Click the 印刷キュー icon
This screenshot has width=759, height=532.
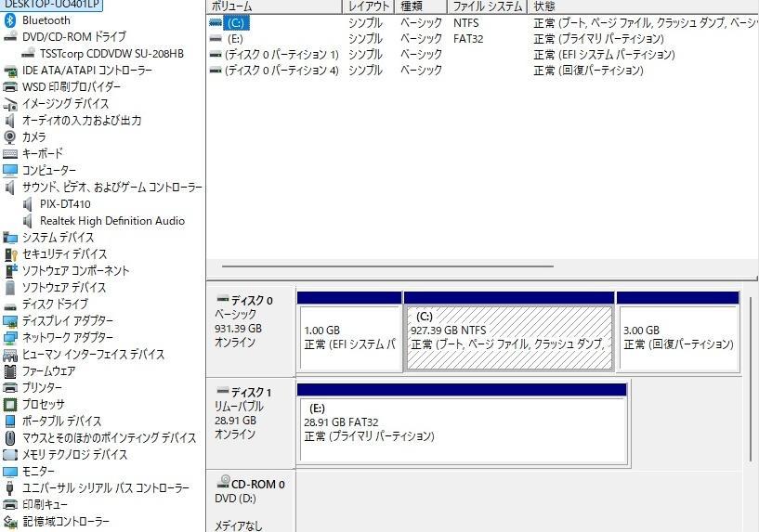pyautogui.click(x=9, y=504)
